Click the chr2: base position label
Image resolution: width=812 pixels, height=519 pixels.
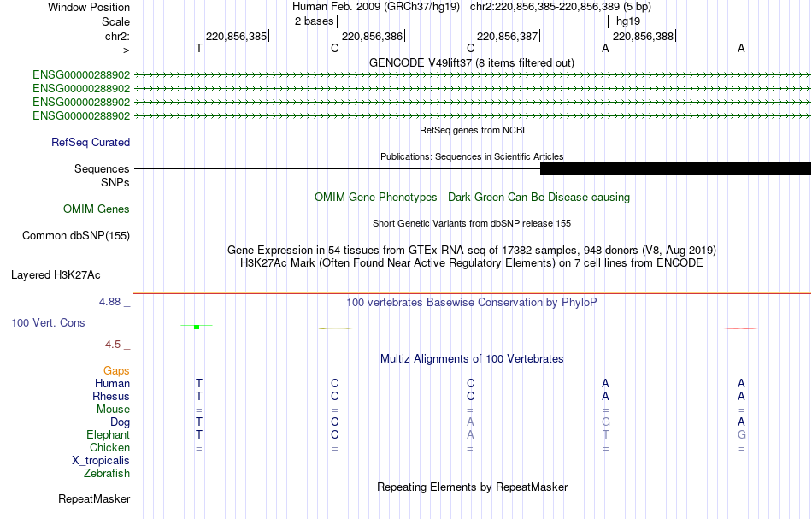click(x=117, y=36)
